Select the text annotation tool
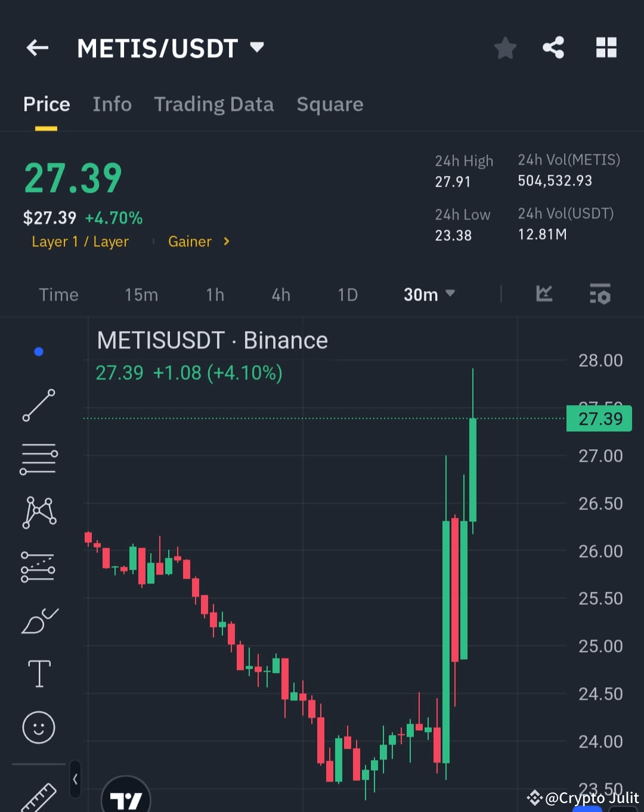 pyautogui.click(x=39, y=673)
